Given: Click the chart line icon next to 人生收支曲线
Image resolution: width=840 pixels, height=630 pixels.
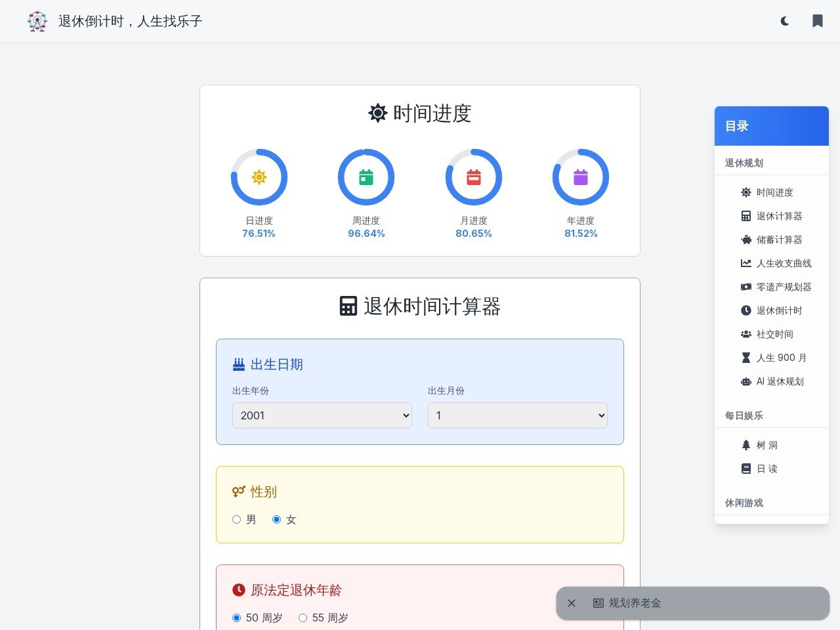Looking at the screenshot, I should tap(746, 263).
